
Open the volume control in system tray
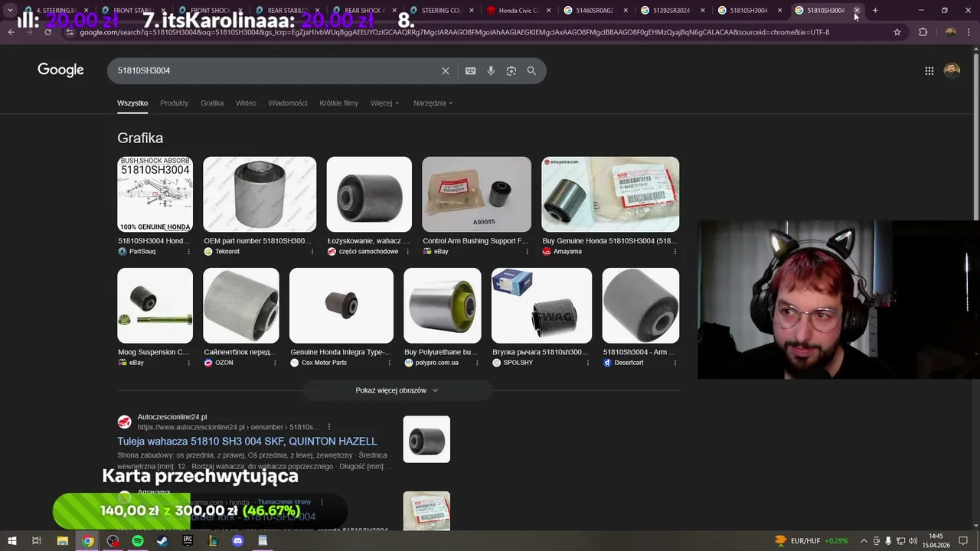(913, 540)
